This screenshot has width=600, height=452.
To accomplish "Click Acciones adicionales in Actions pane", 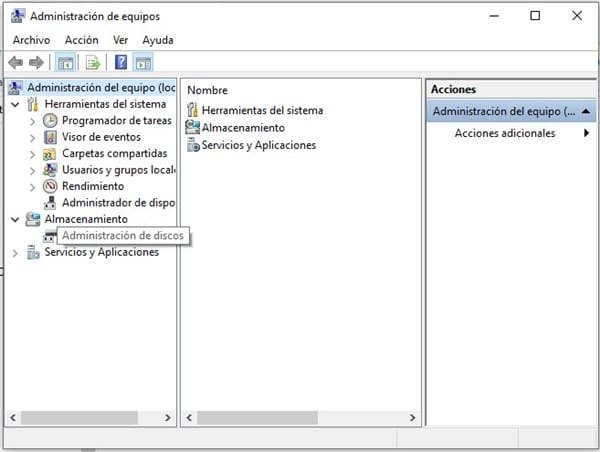I will click(x=505, y=133).
